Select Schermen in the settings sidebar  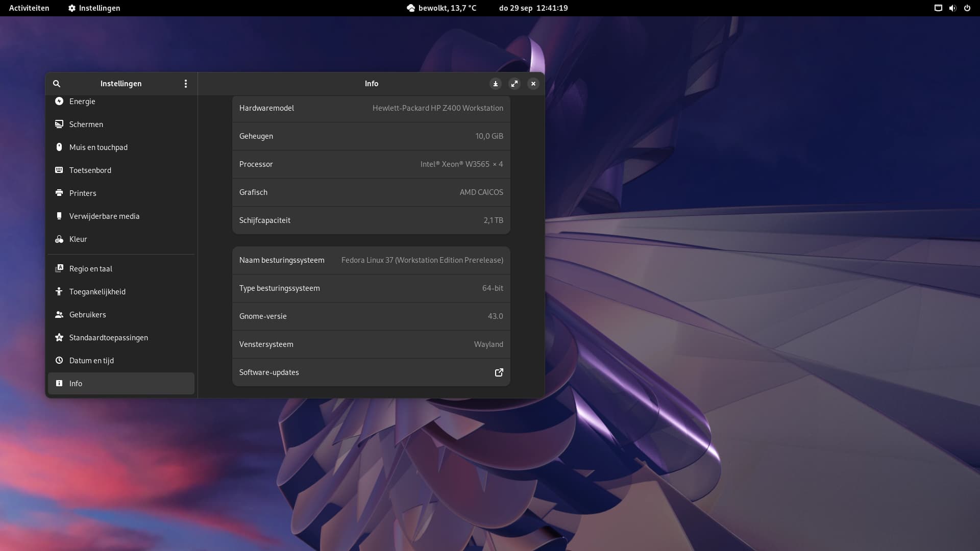click(x=121, y=124)
